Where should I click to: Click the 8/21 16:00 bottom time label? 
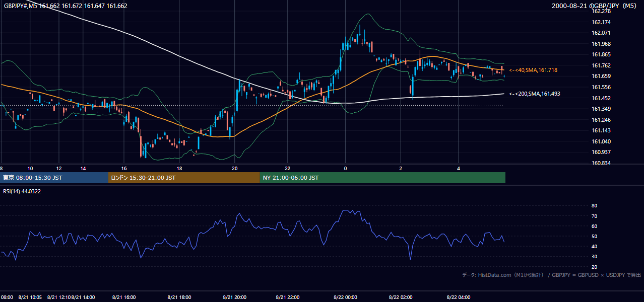(x=124, y=297)
